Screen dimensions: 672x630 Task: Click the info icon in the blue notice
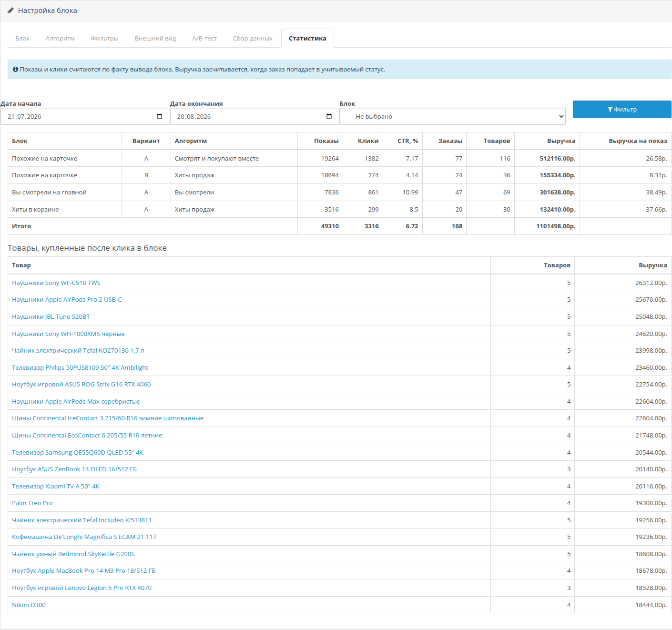15,70
